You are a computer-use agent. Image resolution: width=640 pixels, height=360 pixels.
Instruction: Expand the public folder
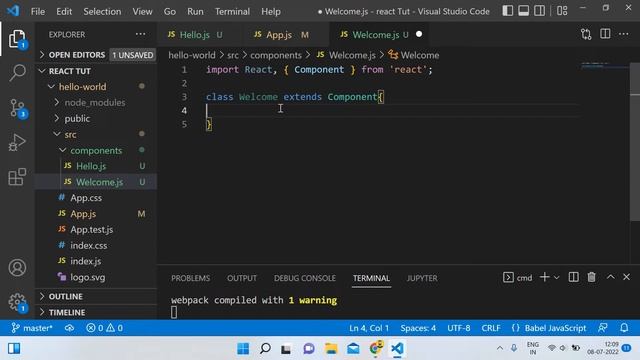pyautogui.click(x=96, y=118)
